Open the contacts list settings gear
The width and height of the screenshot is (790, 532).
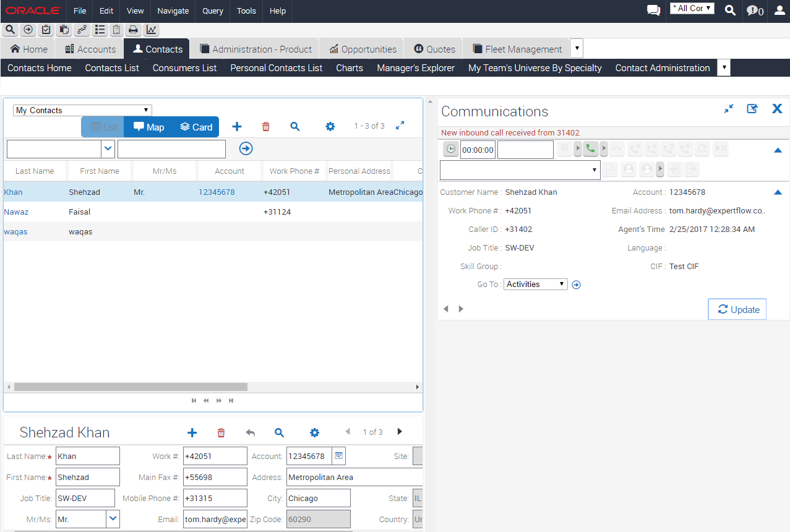pyautogui.click(x=330, y=126)
